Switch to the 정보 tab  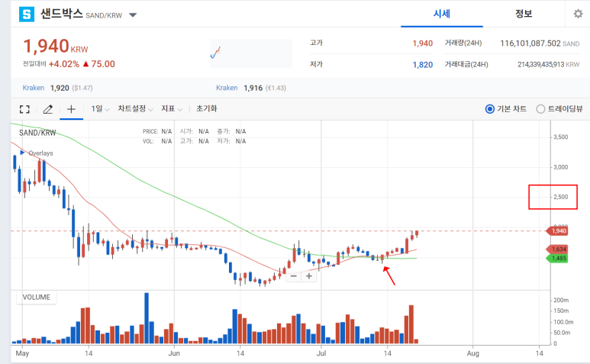point(524,14)
